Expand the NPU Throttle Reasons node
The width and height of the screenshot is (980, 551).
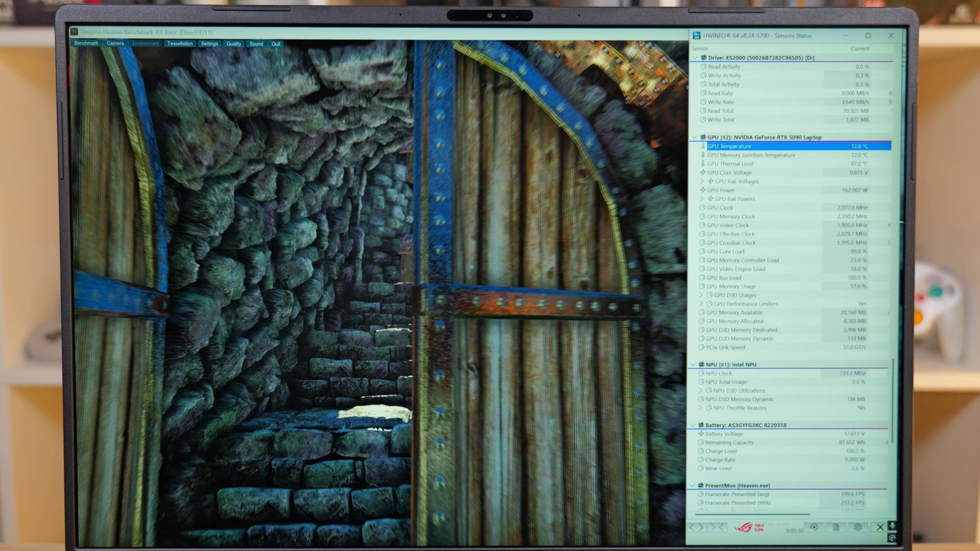(701, 408)
